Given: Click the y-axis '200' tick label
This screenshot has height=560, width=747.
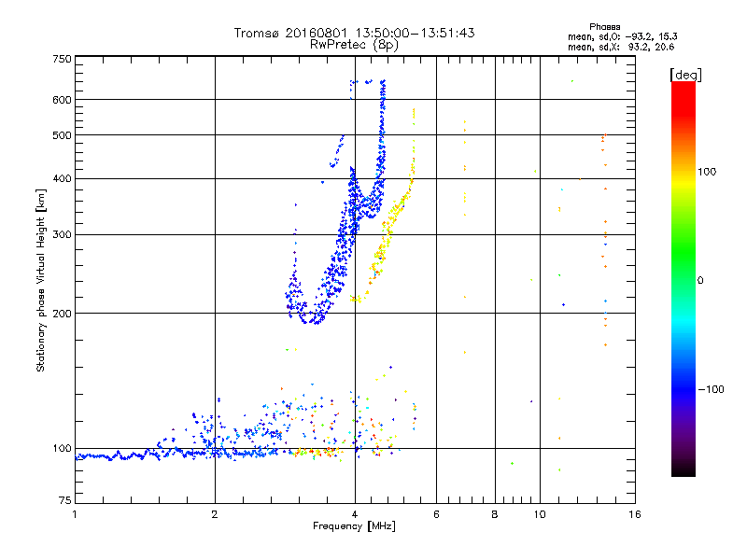Looking at the screenshot, I should point(62,314).
